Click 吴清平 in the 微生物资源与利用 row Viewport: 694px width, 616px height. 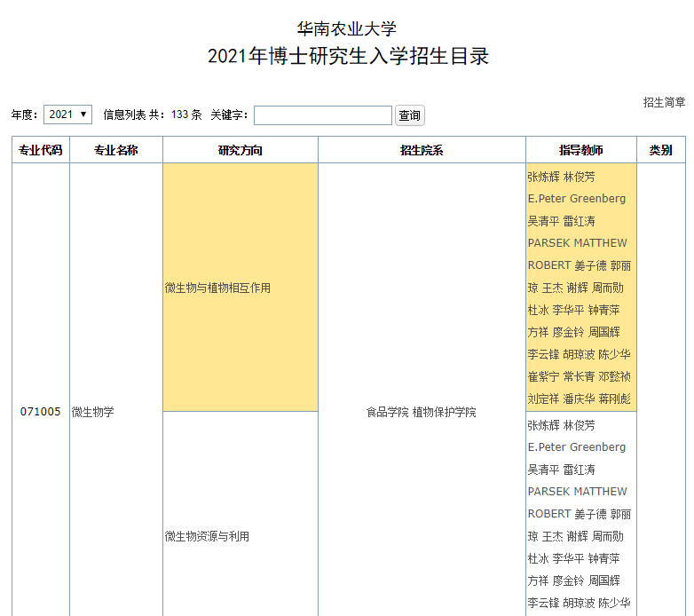click(543, 470)
